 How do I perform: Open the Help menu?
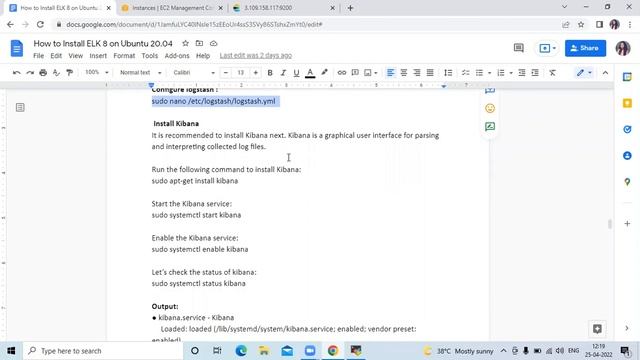[203, 56]
